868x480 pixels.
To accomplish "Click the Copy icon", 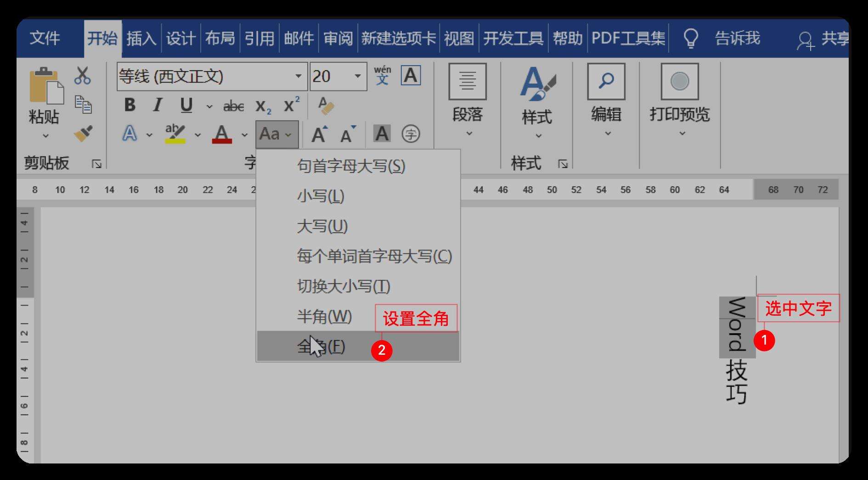I will tap(83, 105).
